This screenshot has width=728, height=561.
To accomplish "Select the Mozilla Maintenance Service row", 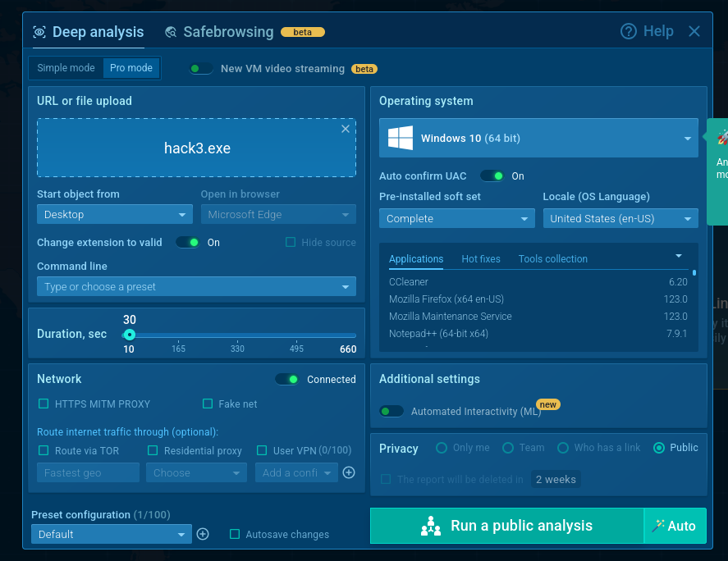I will (x=538, y=316).
